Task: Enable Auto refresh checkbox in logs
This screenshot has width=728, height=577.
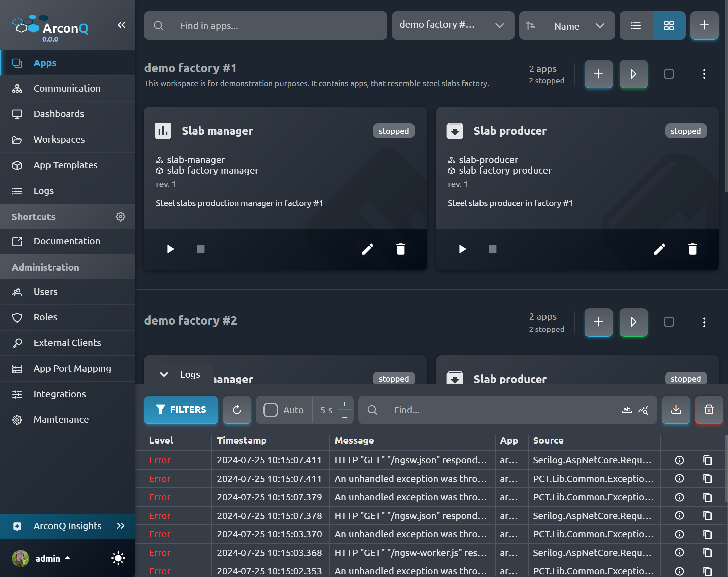Action: pos(270,410)
